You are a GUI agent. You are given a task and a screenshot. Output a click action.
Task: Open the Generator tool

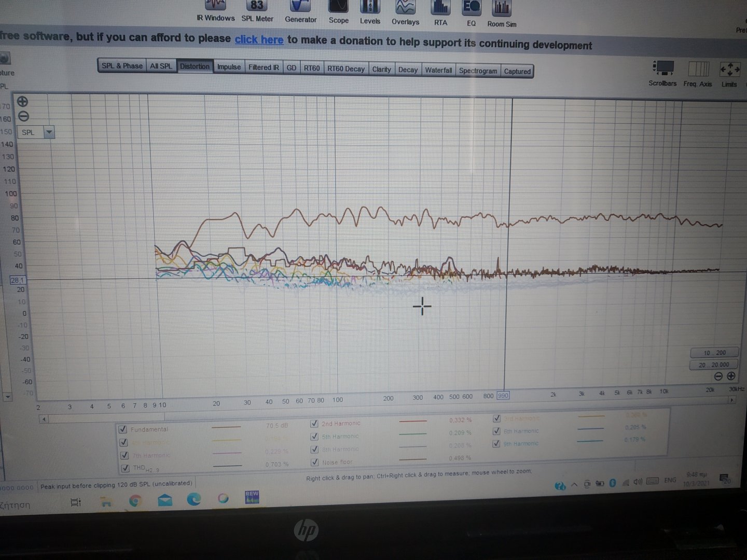[x=300, y=11]
